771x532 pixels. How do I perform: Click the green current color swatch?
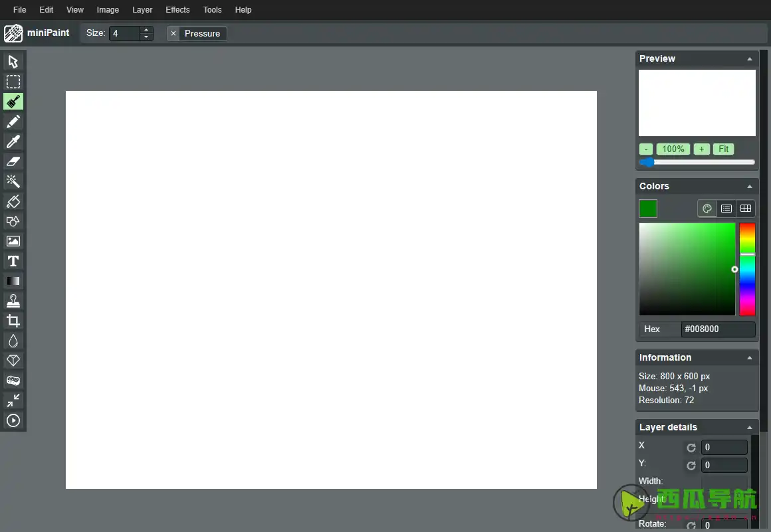coord(648,209)
